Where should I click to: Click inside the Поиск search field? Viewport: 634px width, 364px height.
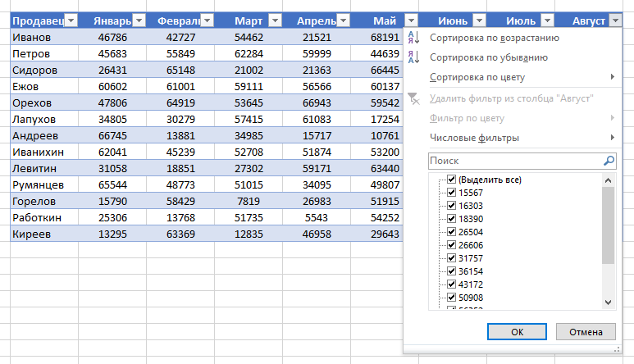(513, 162)
